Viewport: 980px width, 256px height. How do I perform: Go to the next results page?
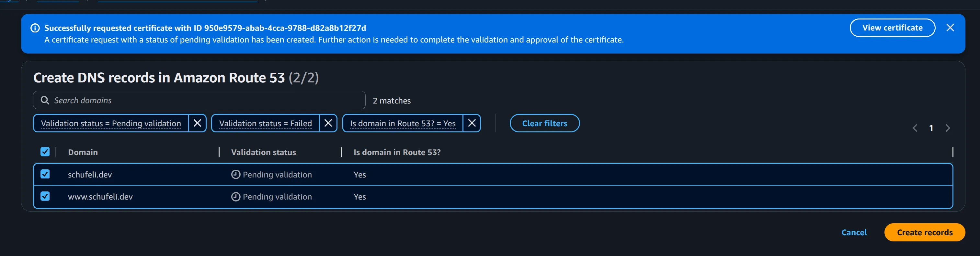[x=948, y=128]
